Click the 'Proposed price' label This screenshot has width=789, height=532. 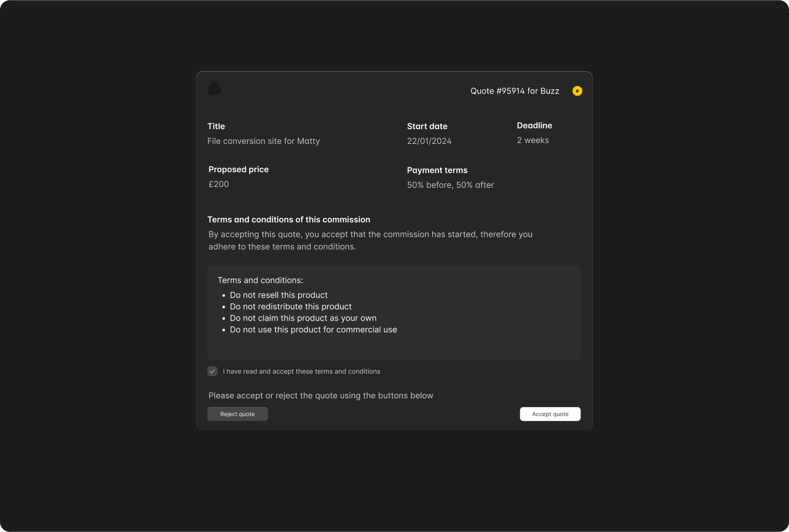(238, 169)
